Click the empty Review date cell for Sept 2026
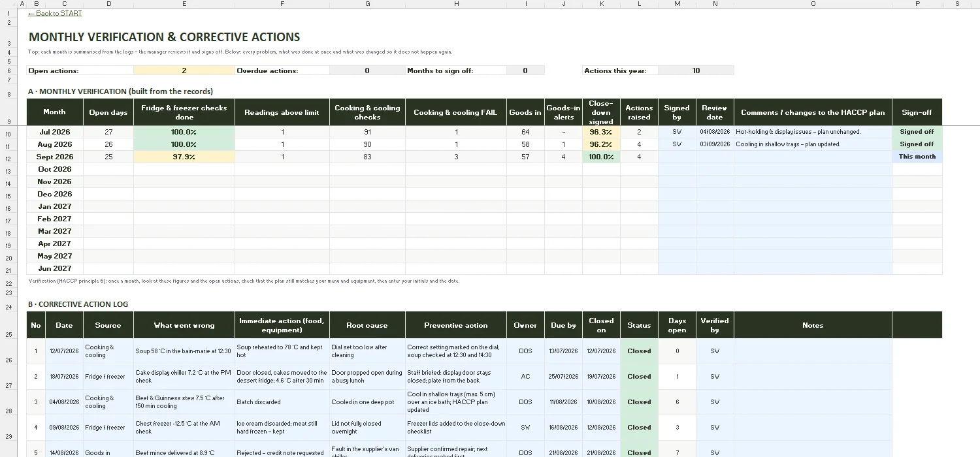 715,157
